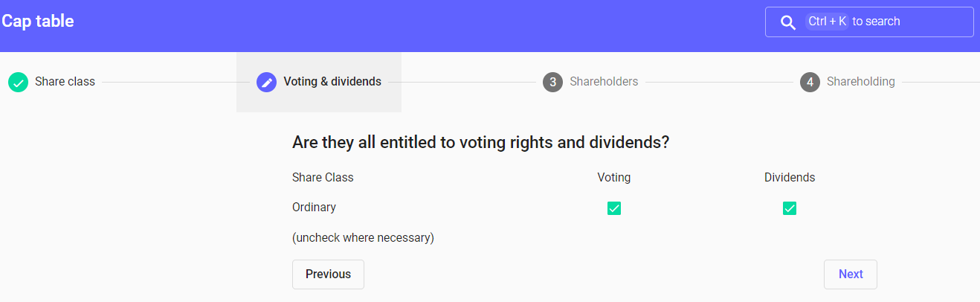Focus the "to search" input field
The image size is (980, 302).
[907, 22]
